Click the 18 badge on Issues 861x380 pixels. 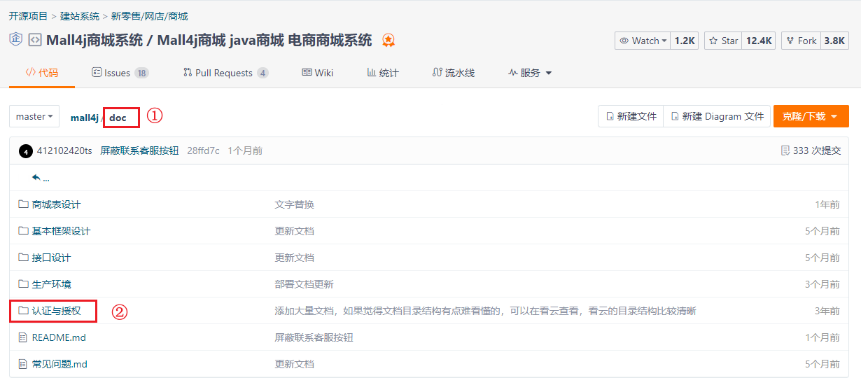[x=141, y=72]
